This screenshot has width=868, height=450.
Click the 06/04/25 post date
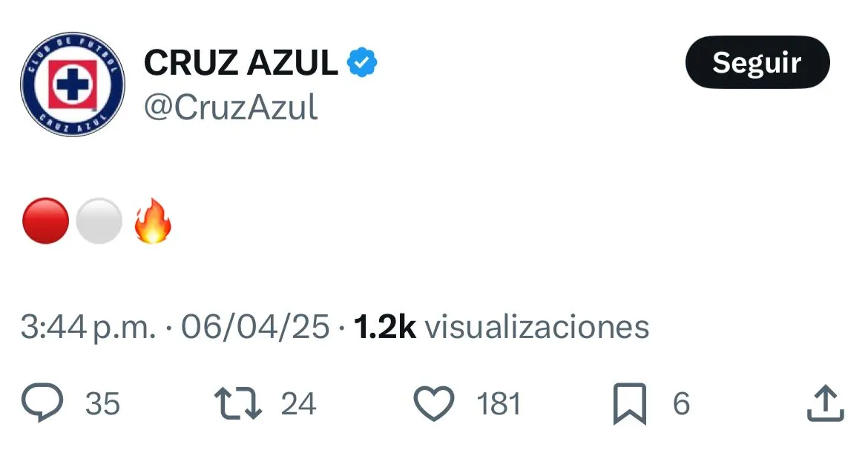pos(255,327)
